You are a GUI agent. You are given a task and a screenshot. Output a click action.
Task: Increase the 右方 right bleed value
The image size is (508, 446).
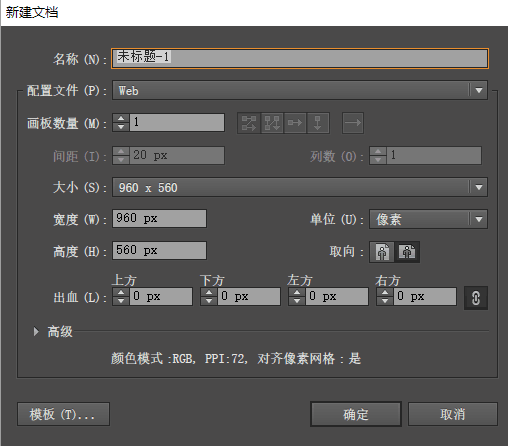point(385,292)
